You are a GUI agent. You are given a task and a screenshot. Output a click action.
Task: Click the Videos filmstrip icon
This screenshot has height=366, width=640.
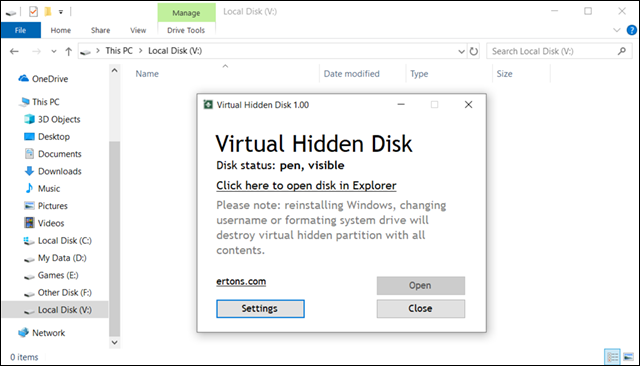pos(29,223)
